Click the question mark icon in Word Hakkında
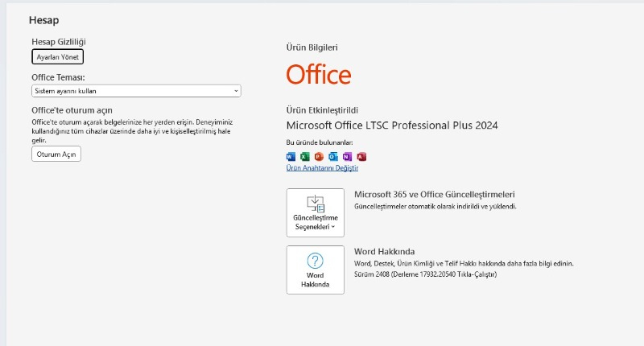 click(x=315, y=261)
